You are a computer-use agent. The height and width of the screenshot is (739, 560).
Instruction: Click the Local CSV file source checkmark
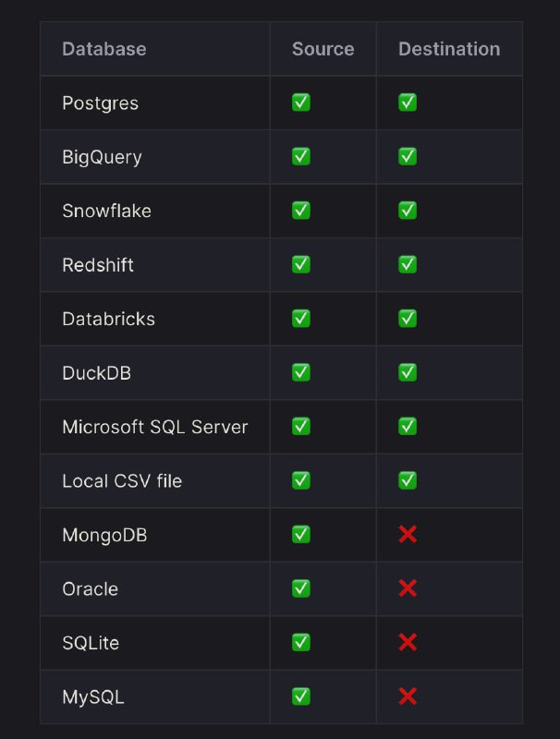coord(301,480)
